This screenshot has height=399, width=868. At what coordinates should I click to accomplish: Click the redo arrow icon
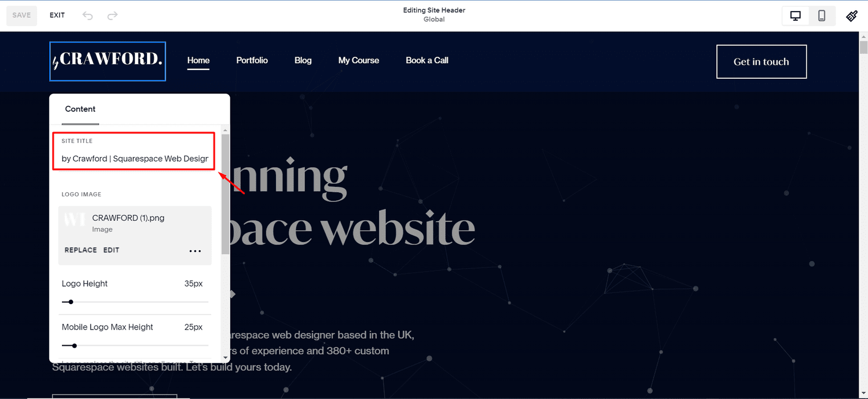tap(112, 15)
